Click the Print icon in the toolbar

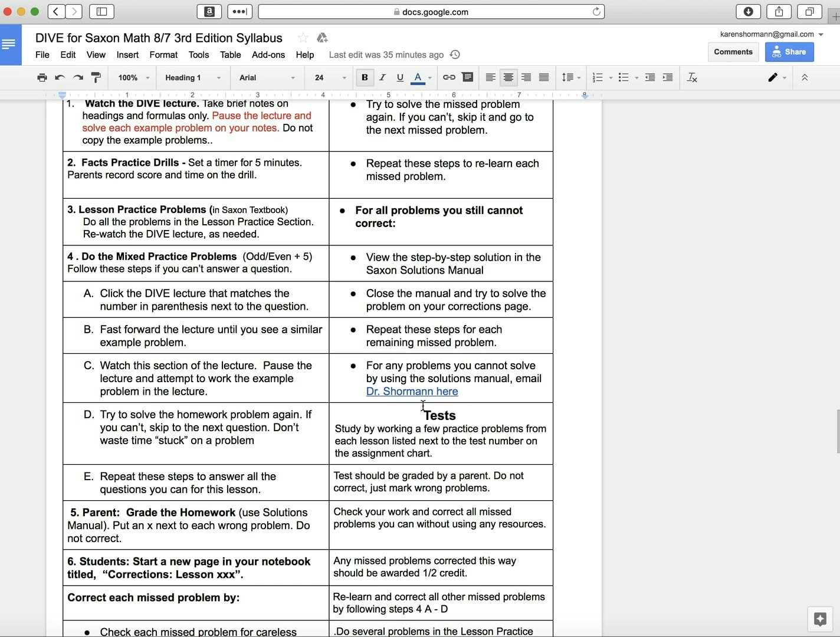42,77
